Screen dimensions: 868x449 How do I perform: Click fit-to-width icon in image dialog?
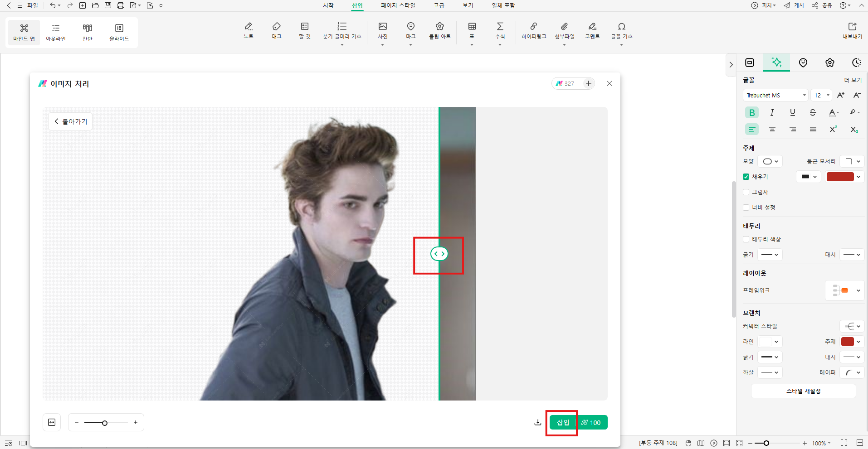tap(52, 422)
